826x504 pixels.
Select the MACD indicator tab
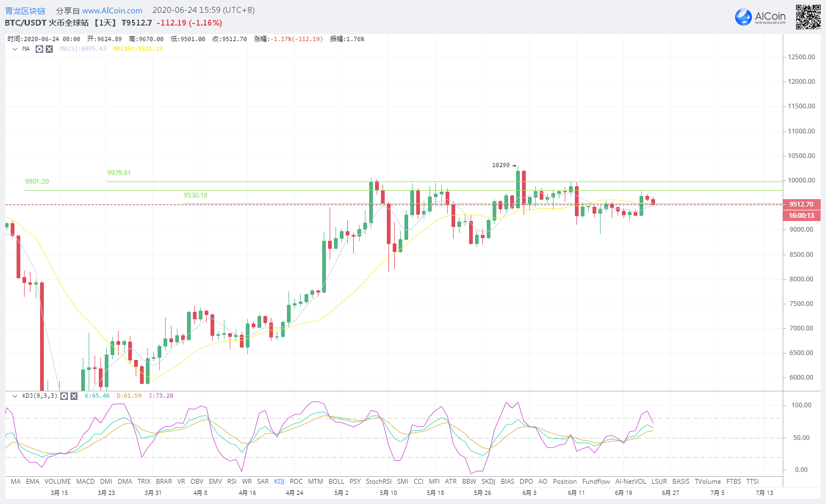pos(85,482)
